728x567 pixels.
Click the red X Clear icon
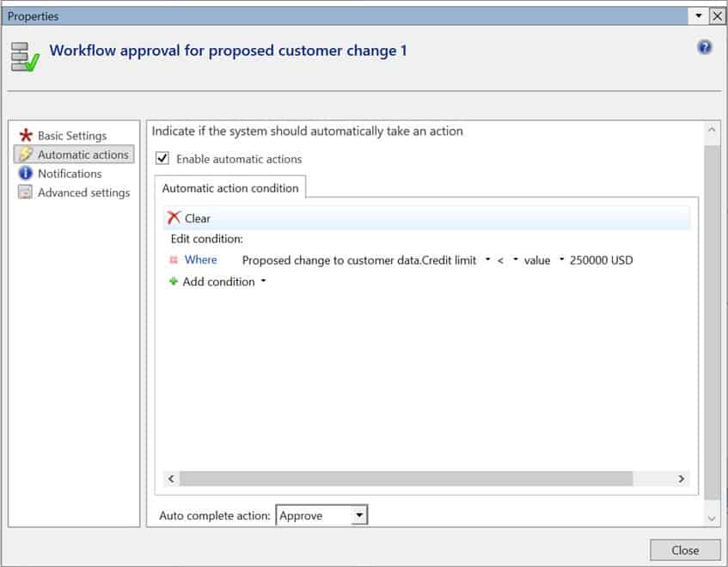[174, 217]
